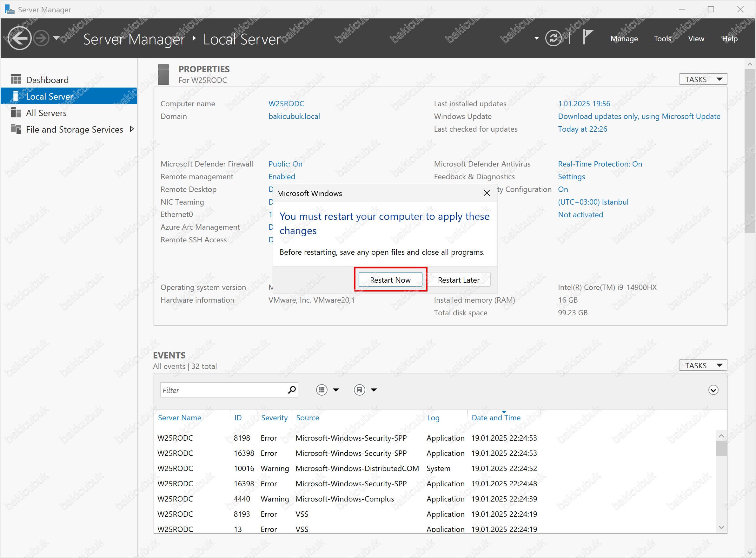Image resolution: width=756 pixels, height=558 pixels.
Task: Select Dashboard in the sidebar
Action: point(69,80)
